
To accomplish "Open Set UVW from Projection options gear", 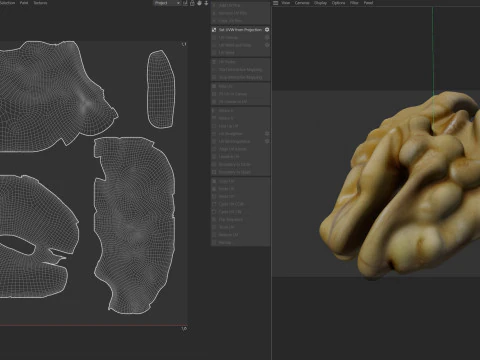I will coord(267,30).
